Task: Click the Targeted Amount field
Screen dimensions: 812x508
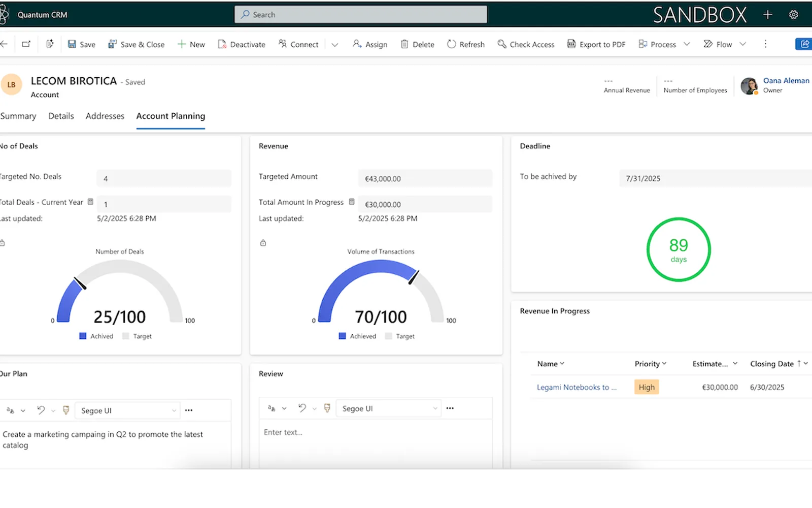Action: [x=425, y=178]
